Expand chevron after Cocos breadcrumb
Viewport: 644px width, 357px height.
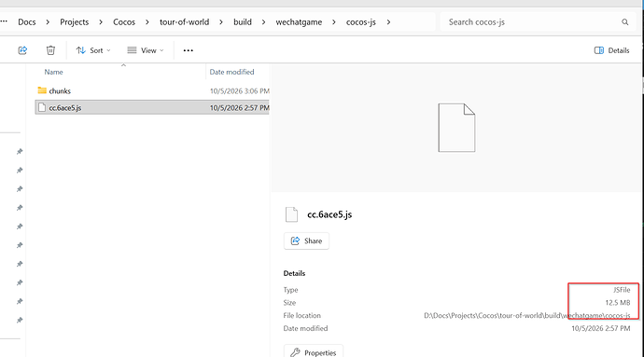point(147,22)
